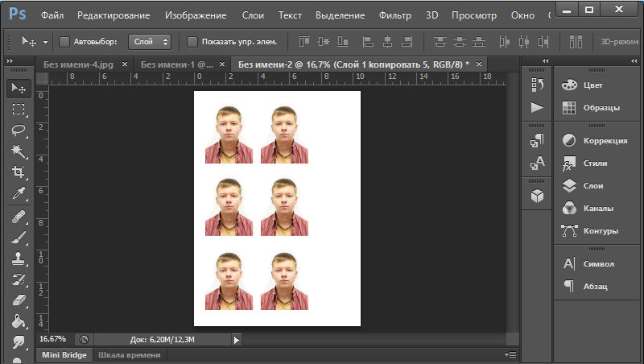Activate the Crop tool
The width and height of the screenshot is (644, 364).
18,172
